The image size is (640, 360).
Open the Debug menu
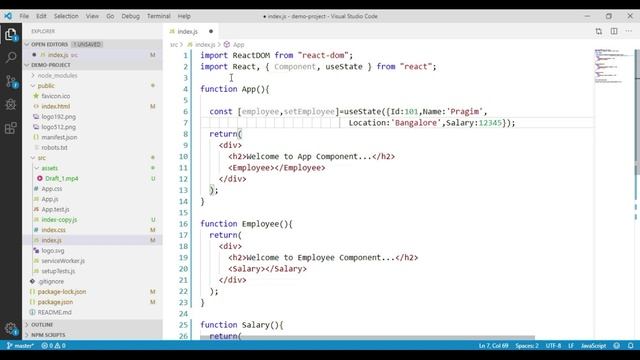(x=131, y=16)
